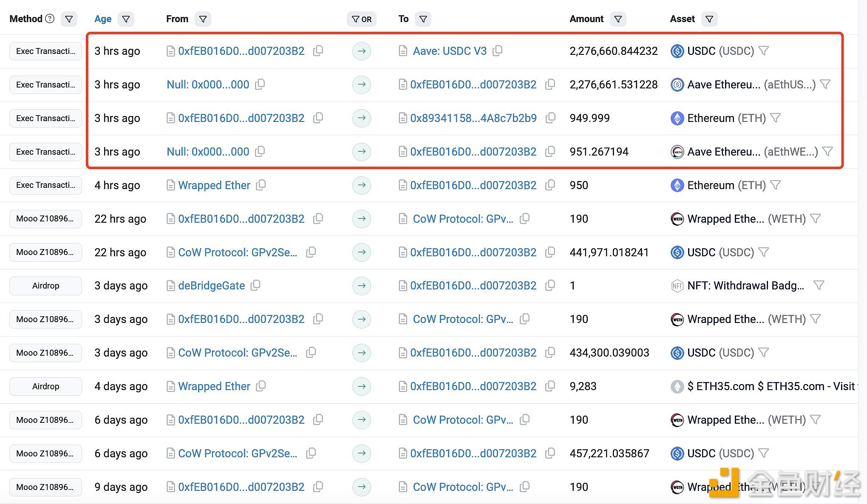This screenshot has width=867, height=504.
Task: Copy the To address in the 9,283 row
Action: click(x=550, y=386)
